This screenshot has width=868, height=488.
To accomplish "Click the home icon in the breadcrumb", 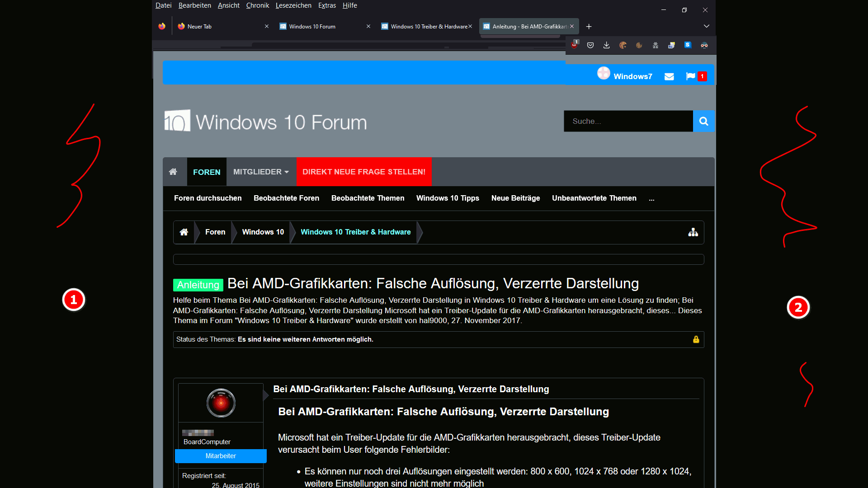I will [184, 232].
